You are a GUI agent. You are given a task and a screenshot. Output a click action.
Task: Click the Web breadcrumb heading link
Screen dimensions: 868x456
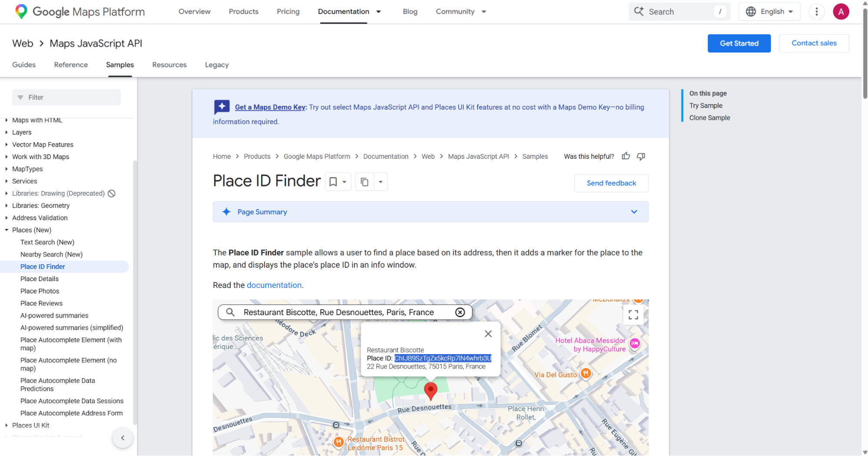point(23,43)
